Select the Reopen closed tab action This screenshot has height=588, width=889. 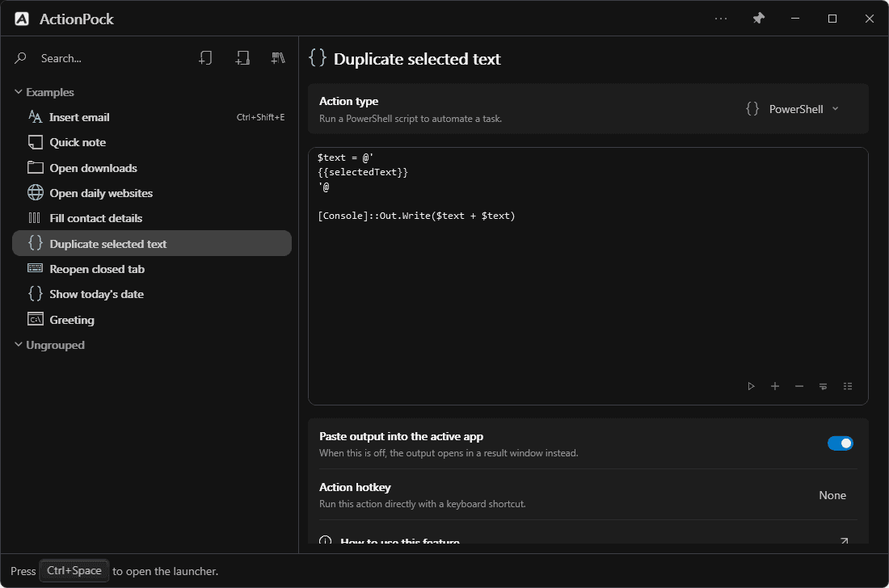point(152,269)
